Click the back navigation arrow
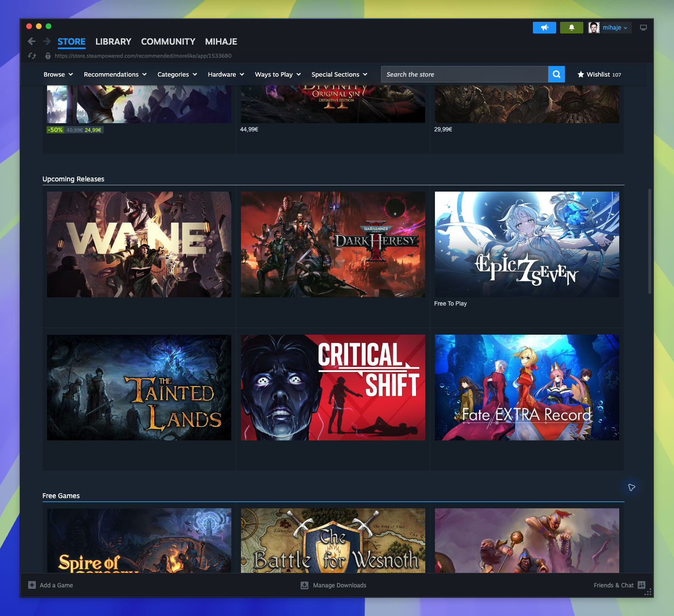Screen dimensions: 674x616 (32, 41)
